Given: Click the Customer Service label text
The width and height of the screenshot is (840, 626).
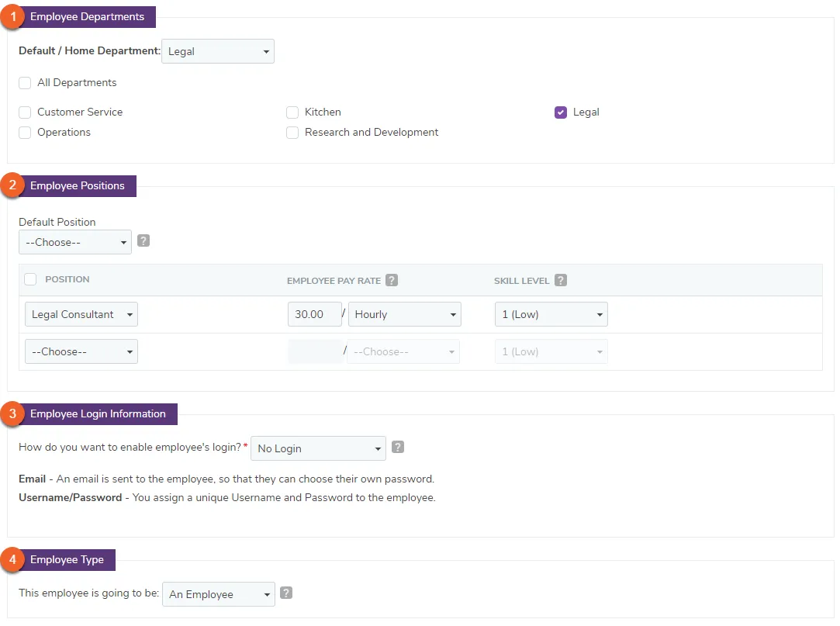Looking at the screenshot, I should tap(80, 112).
